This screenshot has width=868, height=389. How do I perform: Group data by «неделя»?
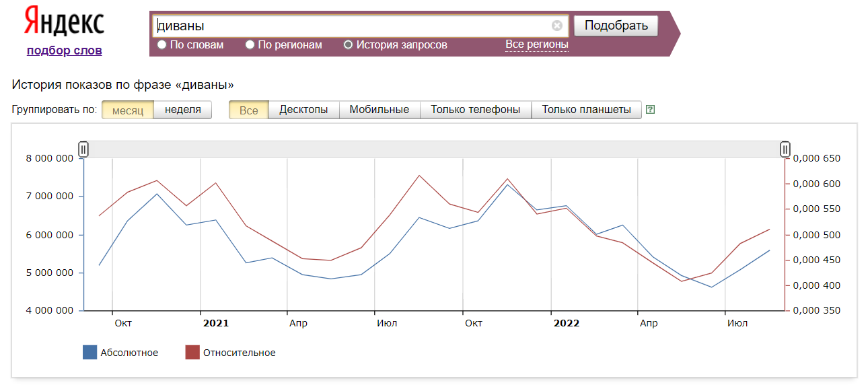tap(183, 110)
